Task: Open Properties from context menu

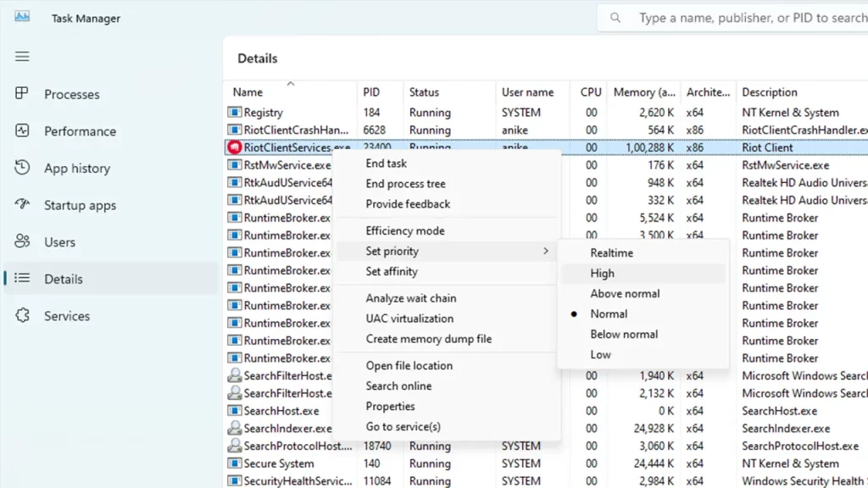Action: [446, 407]
